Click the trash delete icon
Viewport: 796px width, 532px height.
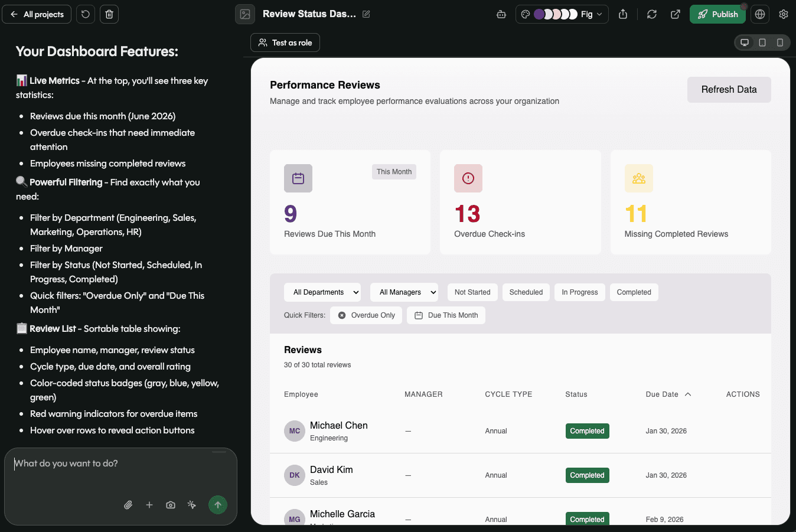pyautogui.click(x=109, y=14)
